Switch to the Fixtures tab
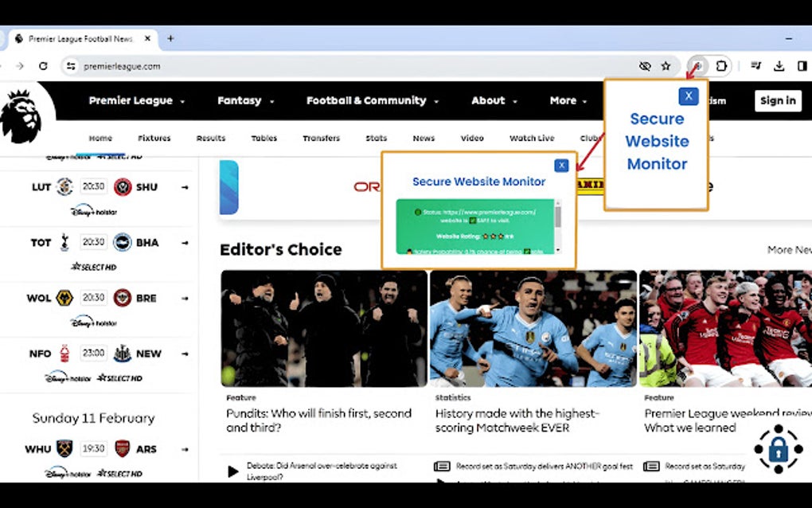Screen dimensions: 812x508 [154, 138]
